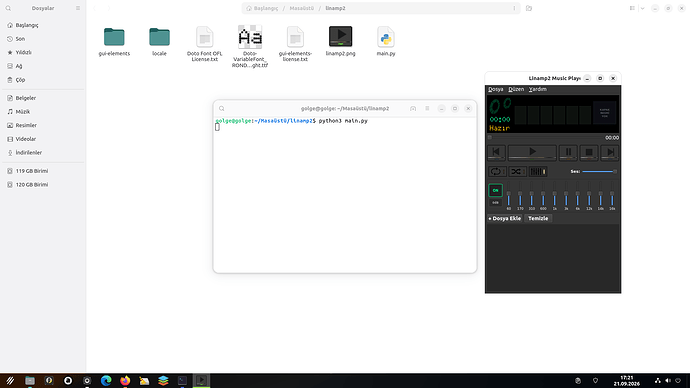Screen dimensions: 690x388
Task: Pause playback in the Linamp2 player
Action: [x=568, y=152]
